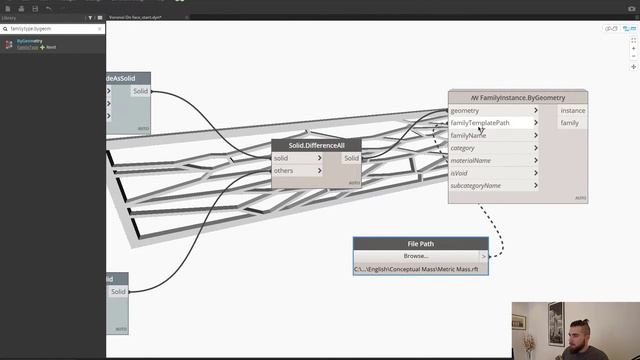Click the others input port on Solid.DifferenceAll
The width and height of the screenshot is (640, 360).
tap(298, 171)
